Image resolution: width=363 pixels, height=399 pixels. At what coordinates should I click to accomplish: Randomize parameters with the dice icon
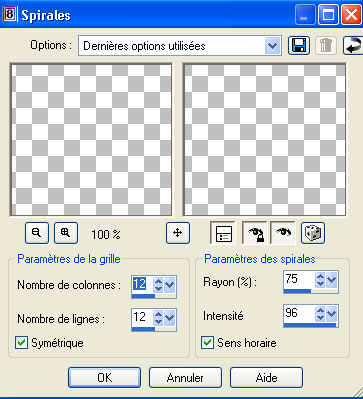[x=313, y=233]
